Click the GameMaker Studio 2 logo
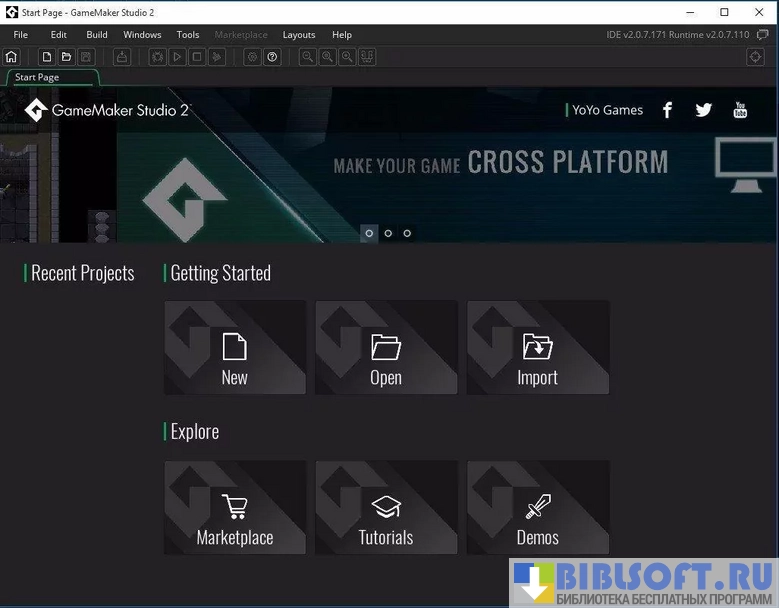 (107, 110)
